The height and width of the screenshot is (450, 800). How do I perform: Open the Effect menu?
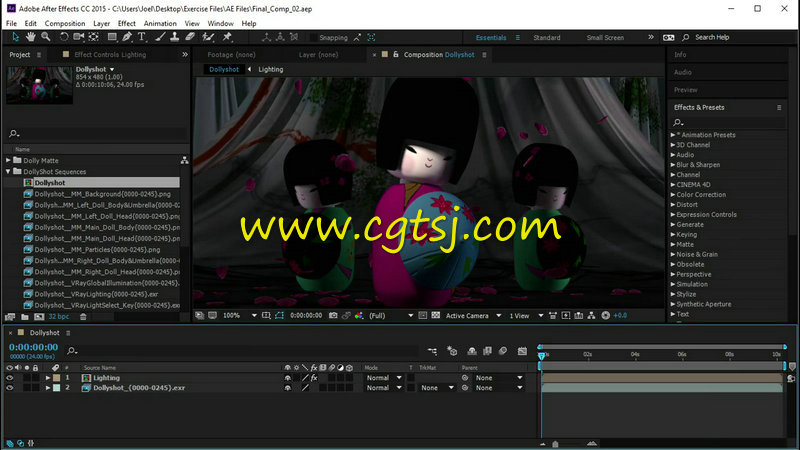tap(127, 23)
